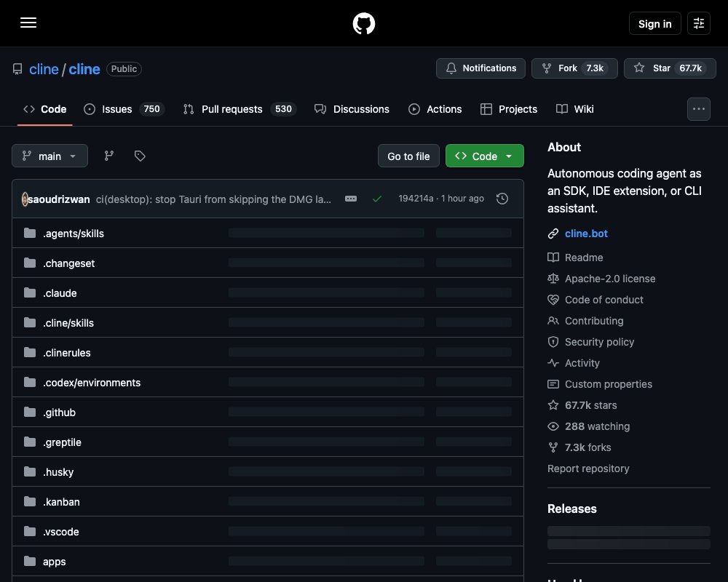Open commit hash 194214a

pos(416,199)
